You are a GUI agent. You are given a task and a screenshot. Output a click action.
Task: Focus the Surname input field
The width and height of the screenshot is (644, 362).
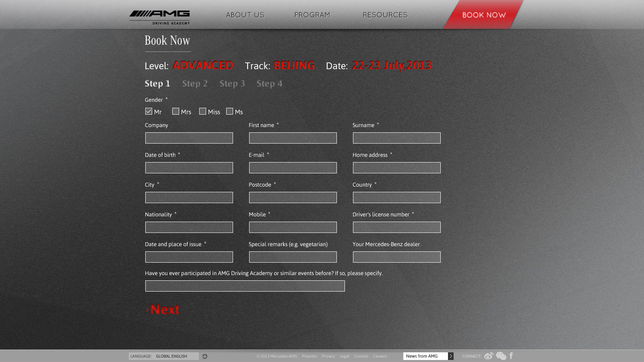(396, 138)
